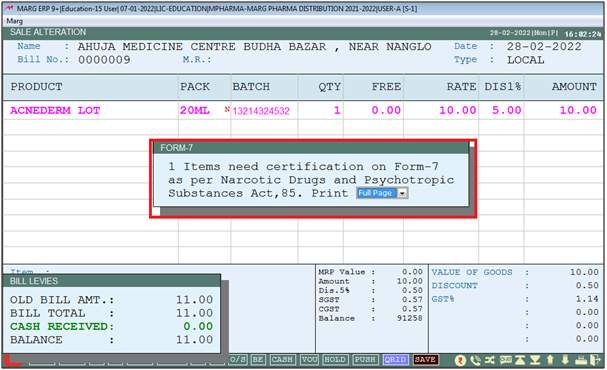Image resolution: width=607 pixels, height=370 pixels.
Task: Click the VOU button
Action: tap(309, 360)
